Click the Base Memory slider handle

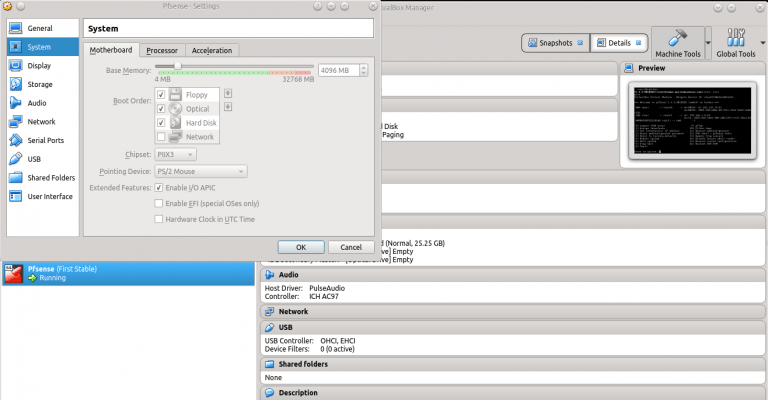tap(178, 66)
